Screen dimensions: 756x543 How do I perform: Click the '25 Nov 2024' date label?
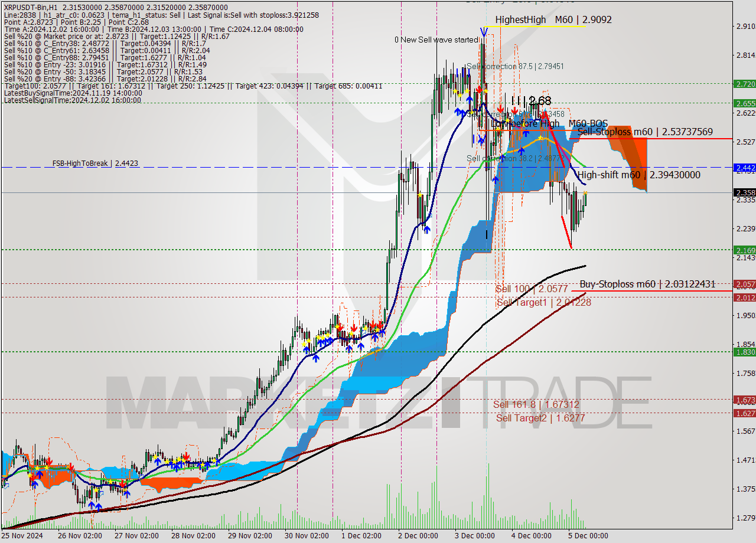coord(22,536)
